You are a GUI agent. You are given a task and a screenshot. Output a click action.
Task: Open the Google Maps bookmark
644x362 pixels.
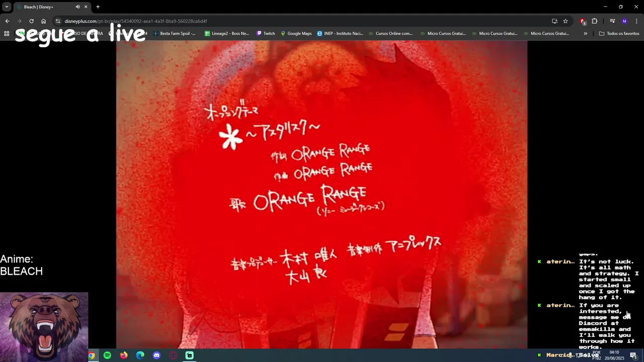296,34
